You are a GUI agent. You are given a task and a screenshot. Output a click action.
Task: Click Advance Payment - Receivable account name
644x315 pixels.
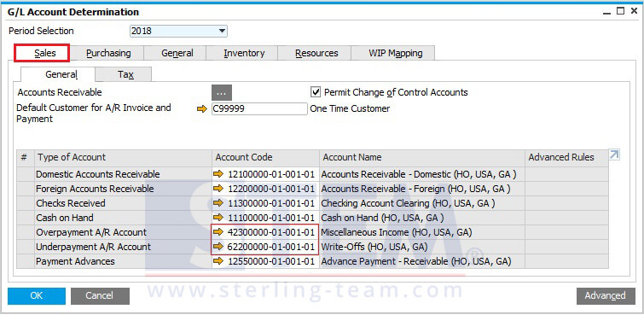[x=416, y=261]
